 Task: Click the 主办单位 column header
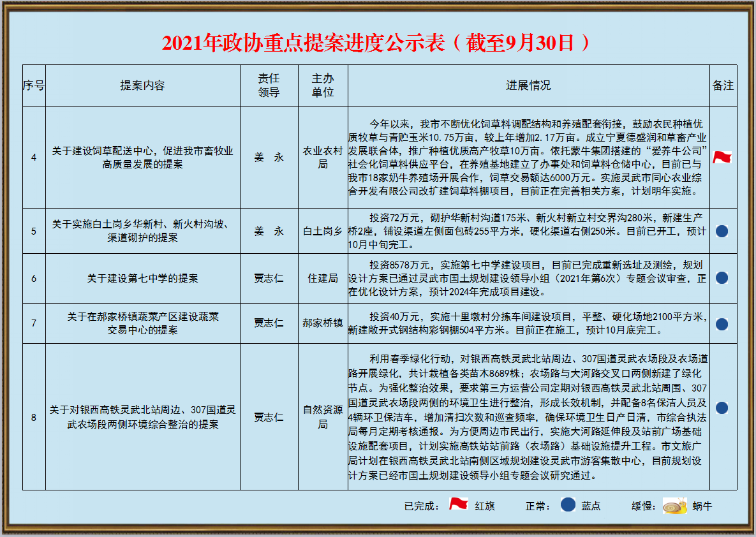click(323, 85)
